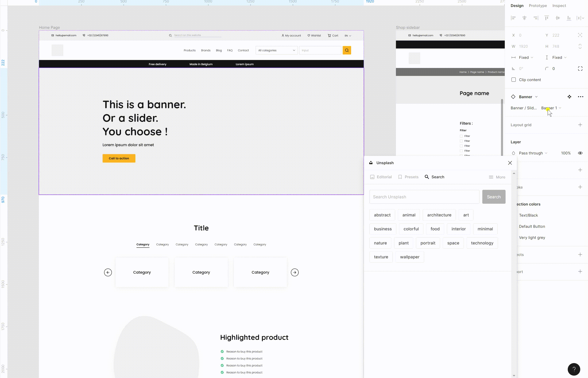Click the go to main component icon

coord(569,97)
